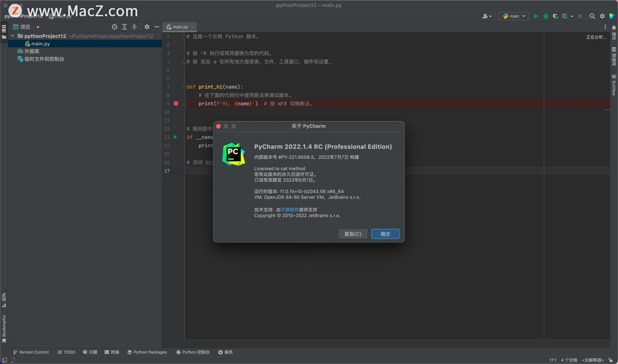
Task: Run main with coverage shield icon
Action: pos(555,16)
